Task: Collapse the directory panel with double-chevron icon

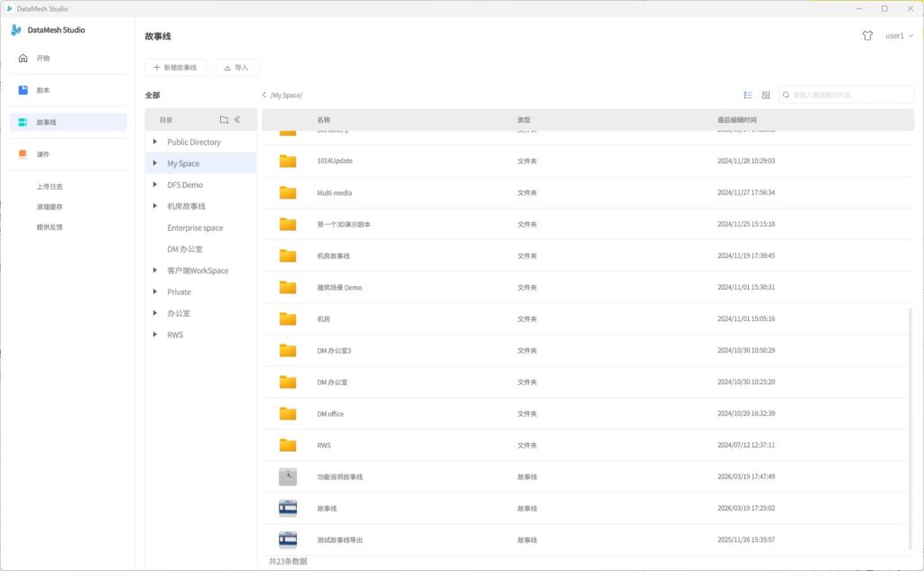Action: coord(237,120)
